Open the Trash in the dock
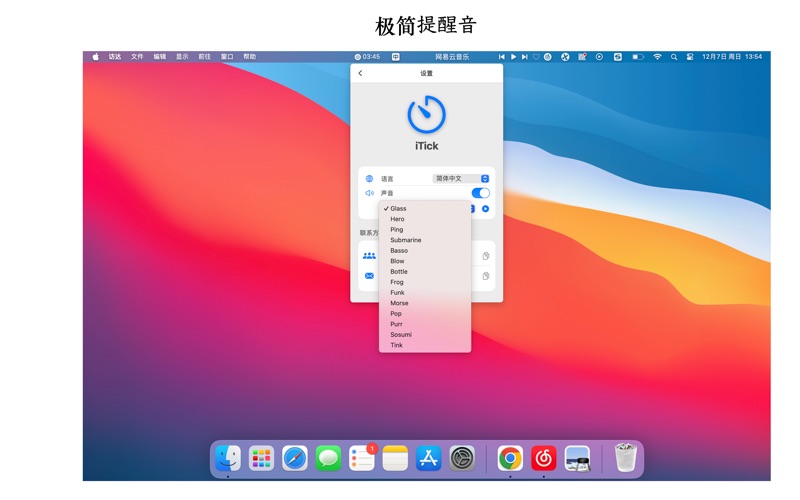800x500 pixels. (626, 457)
